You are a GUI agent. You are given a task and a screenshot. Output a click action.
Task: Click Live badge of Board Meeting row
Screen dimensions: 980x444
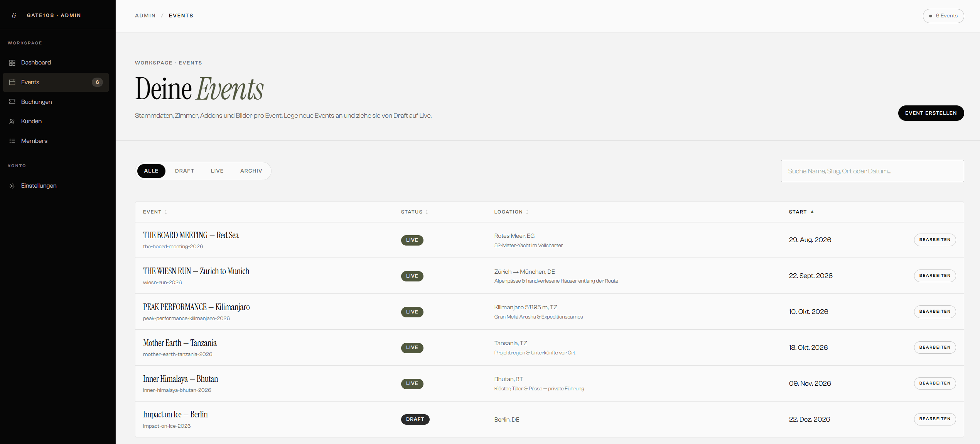pos(412,240)
